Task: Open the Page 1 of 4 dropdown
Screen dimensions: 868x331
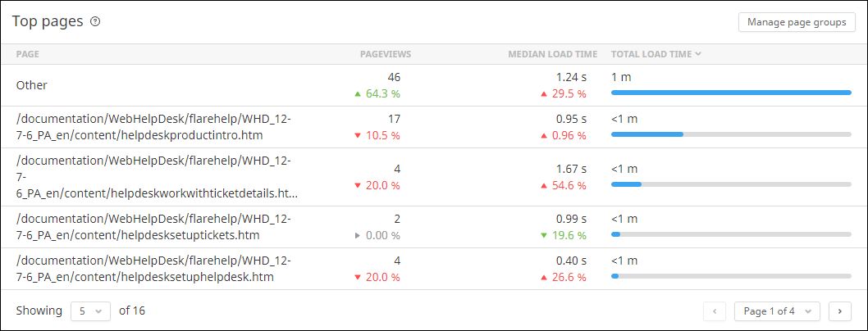Action: [777, 311]
